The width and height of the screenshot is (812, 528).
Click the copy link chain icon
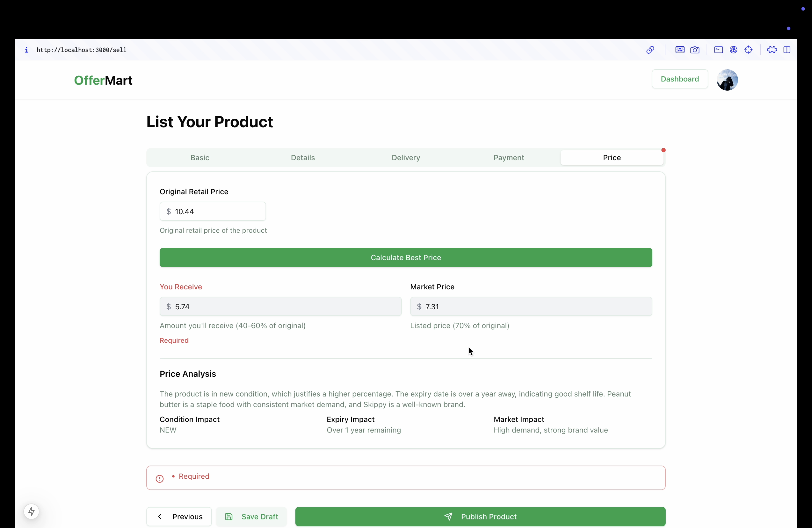click(650, 50)
